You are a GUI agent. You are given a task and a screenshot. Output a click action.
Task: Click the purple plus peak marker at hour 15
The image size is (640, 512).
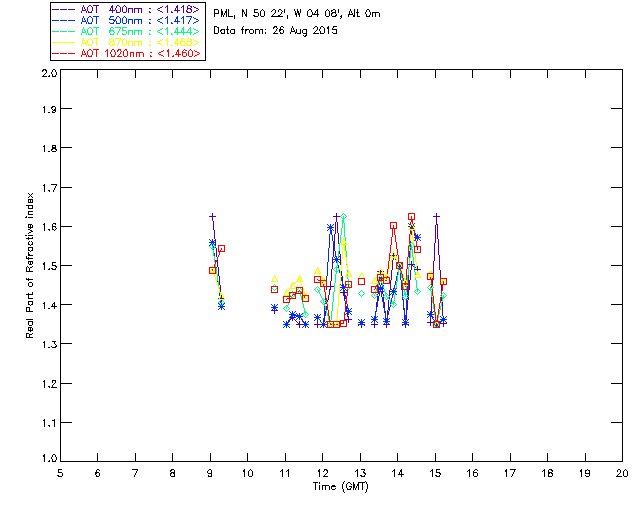click(x=436, y=216)
